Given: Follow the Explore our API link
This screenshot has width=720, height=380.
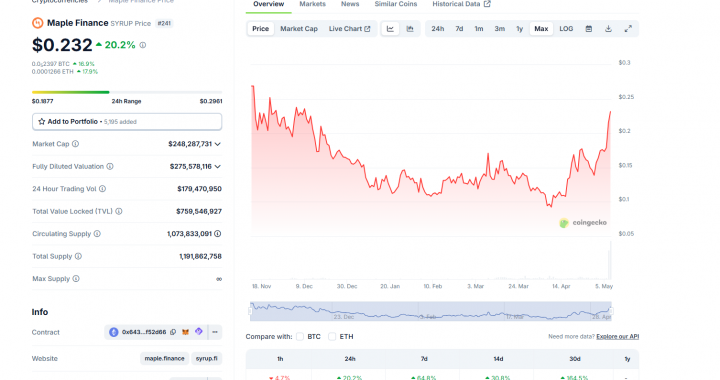Looking at the screenshot, I should click(x=618, y=336).
